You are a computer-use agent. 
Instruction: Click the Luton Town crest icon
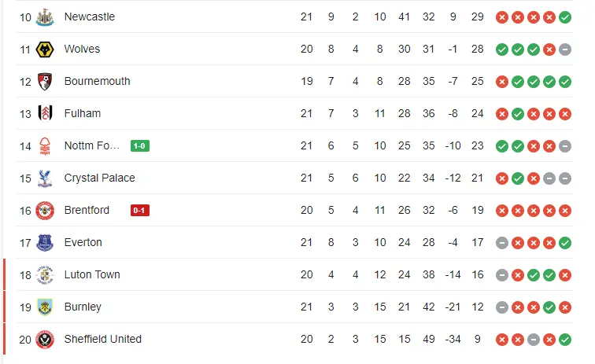click(x=44, y=274)
